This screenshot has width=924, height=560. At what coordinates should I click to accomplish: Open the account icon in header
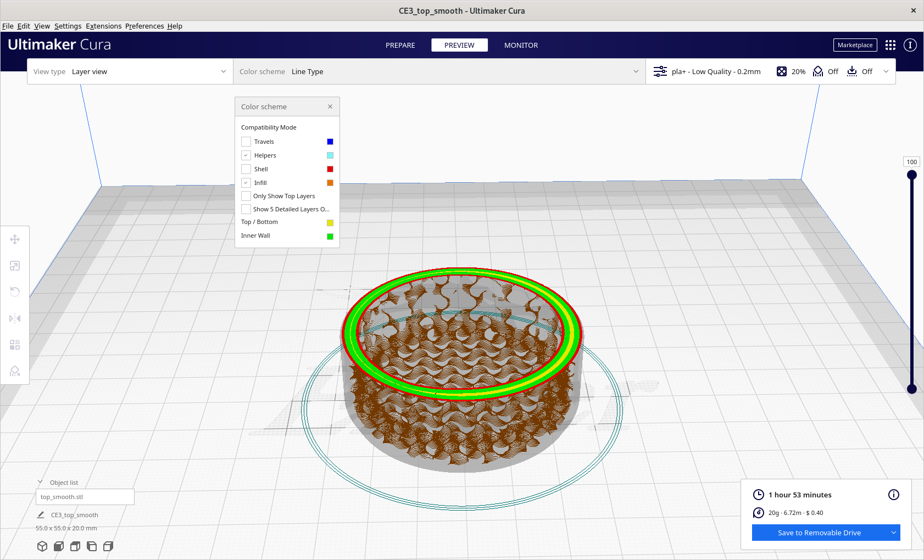tap(910, 45)
